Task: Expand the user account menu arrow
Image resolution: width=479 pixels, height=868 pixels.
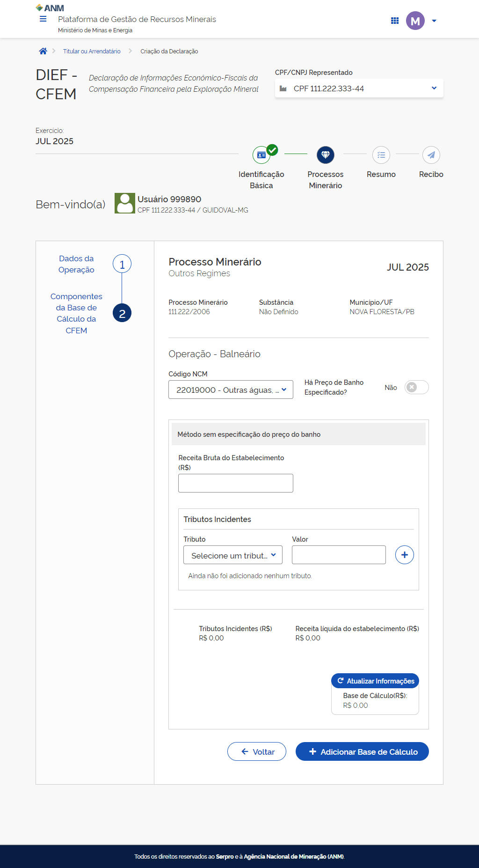Action: tap(434, 21)
